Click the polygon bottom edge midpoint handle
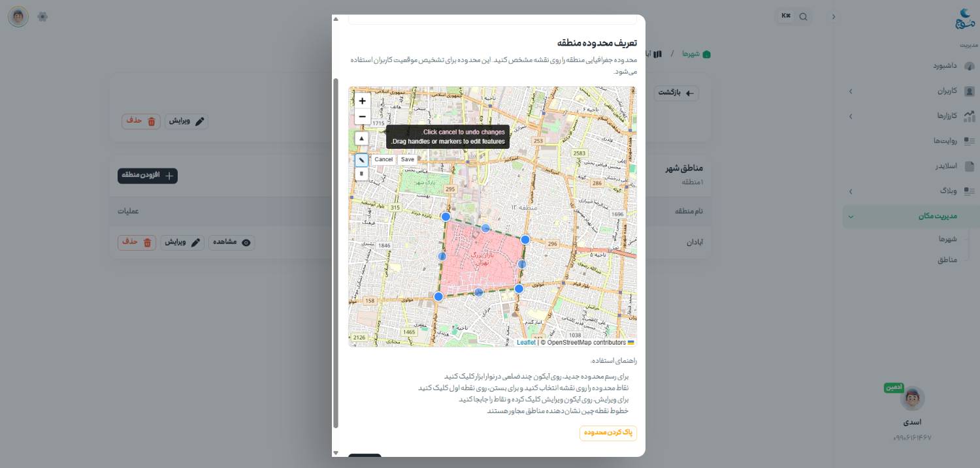980x468 pixels. 479,292
